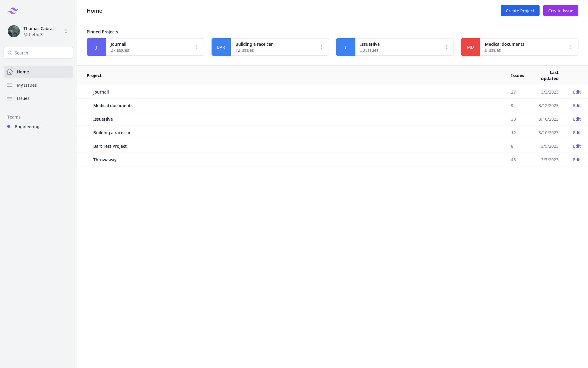Click the My Issues list icon
Screen dimensions: 588x368
click(x=10, y=85)
